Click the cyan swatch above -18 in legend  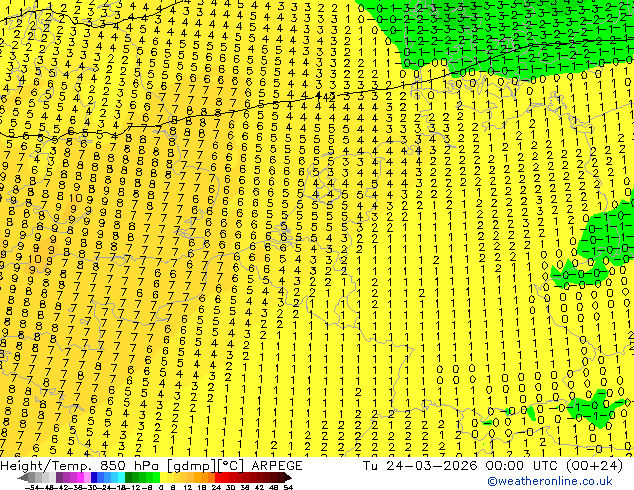(122, 478)
